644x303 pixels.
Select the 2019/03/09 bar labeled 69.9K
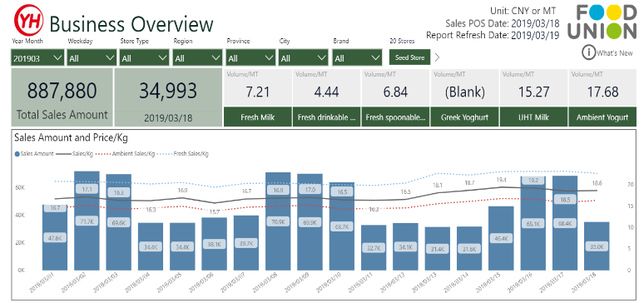310,222
